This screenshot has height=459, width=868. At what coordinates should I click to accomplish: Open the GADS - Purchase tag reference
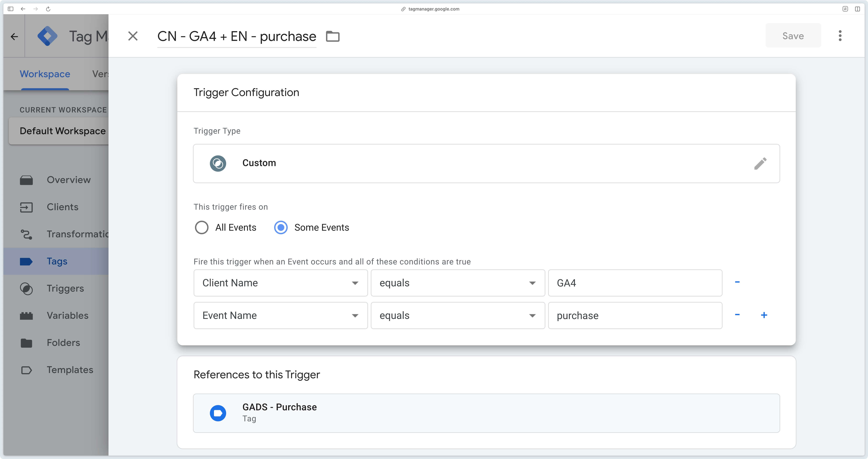coord(486,413)
